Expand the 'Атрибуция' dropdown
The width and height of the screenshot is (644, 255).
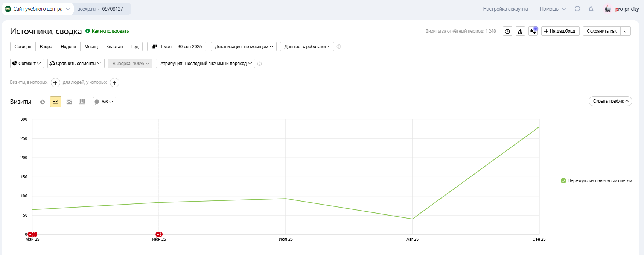pos(206,64)
